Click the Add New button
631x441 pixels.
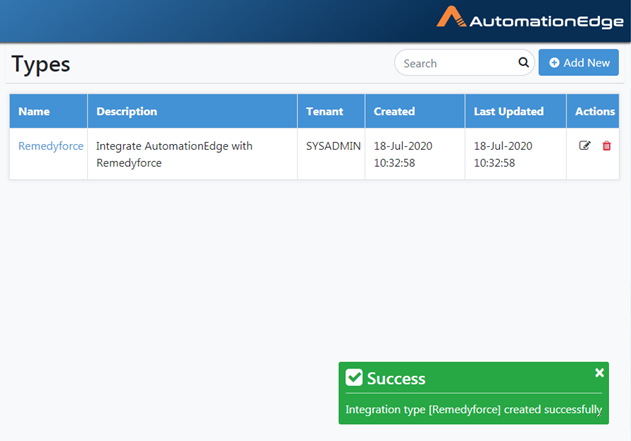pos(579,62)
